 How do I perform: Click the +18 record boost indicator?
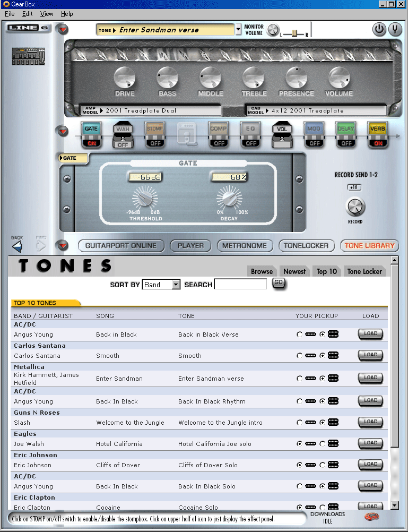tap(354, 187)
